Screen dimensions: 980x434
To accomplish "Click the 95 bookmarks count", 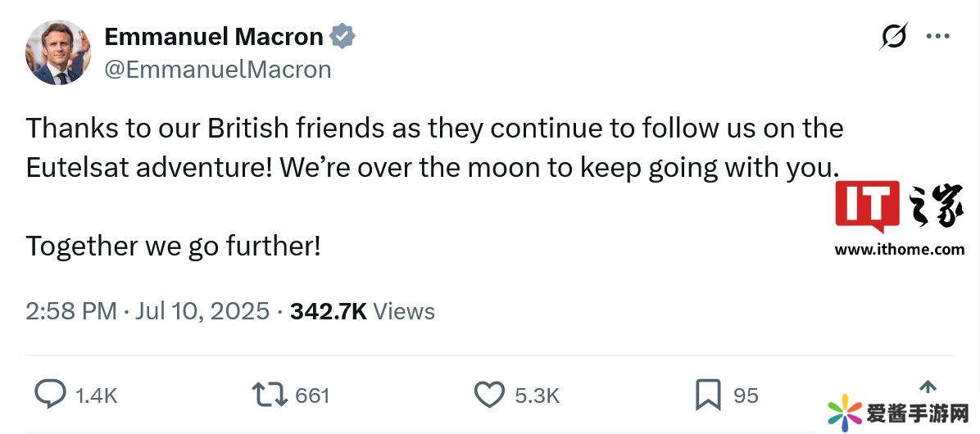I will tap(746, 396).
